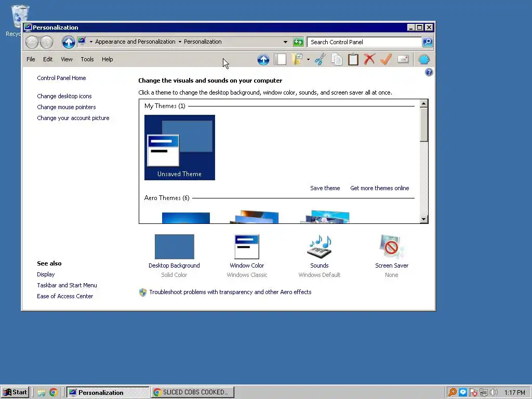
Task: Select the second Aero theme thumbnail
Action: click(x=255, y=217)
